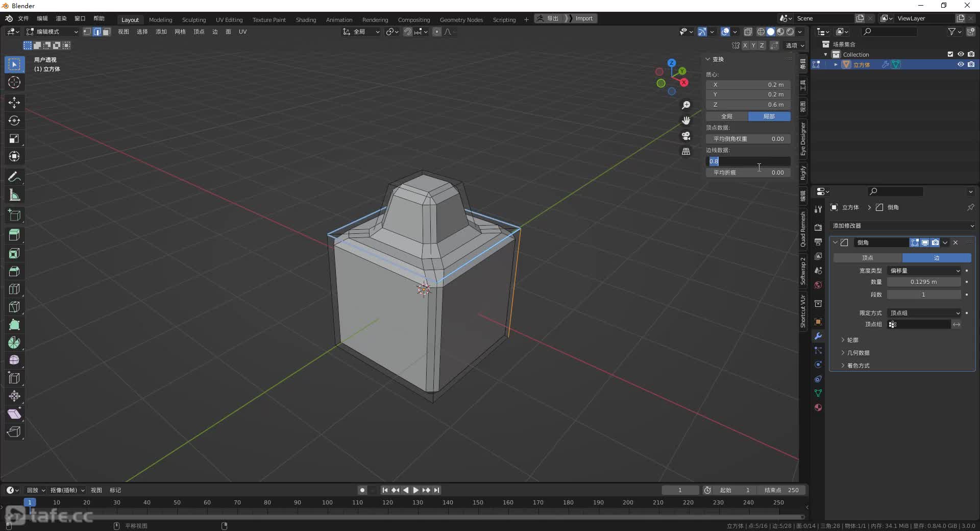The width and height of the screenshot is (980, 531).
Task: Select the Poly Build tool
Action: [14, 325]
